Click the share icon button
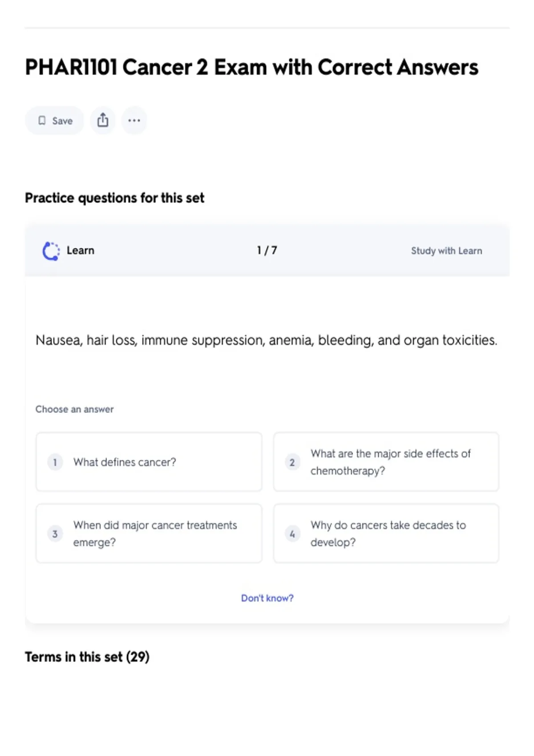 [103, 120]
